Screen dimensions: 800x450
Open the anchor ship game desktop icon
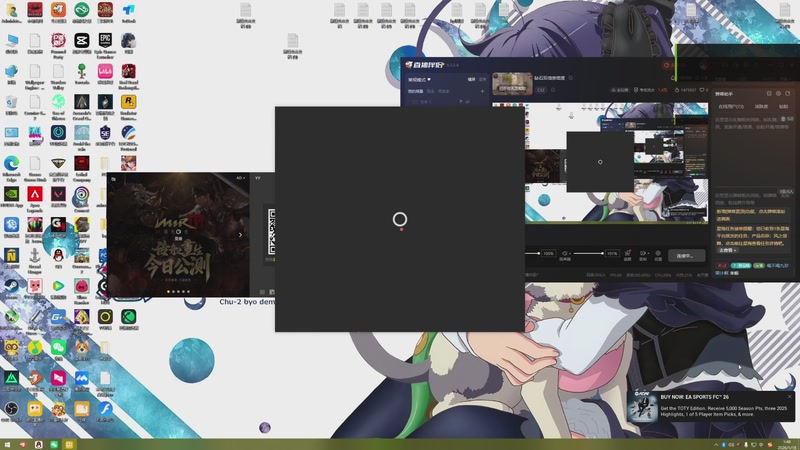35,255
